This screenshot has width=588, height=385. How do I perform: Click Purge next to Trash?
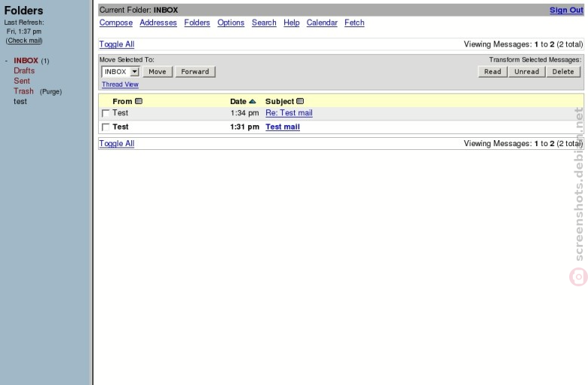[51, 91]
